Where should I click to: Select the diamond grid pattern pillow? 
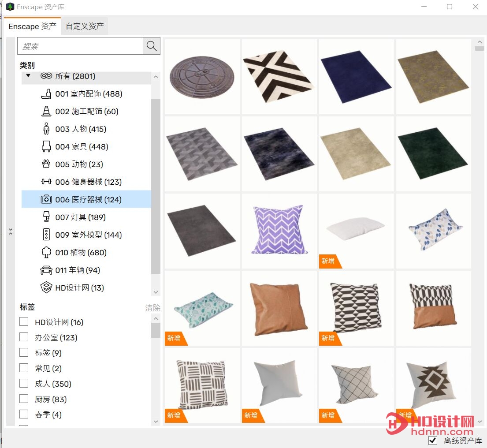356,385
